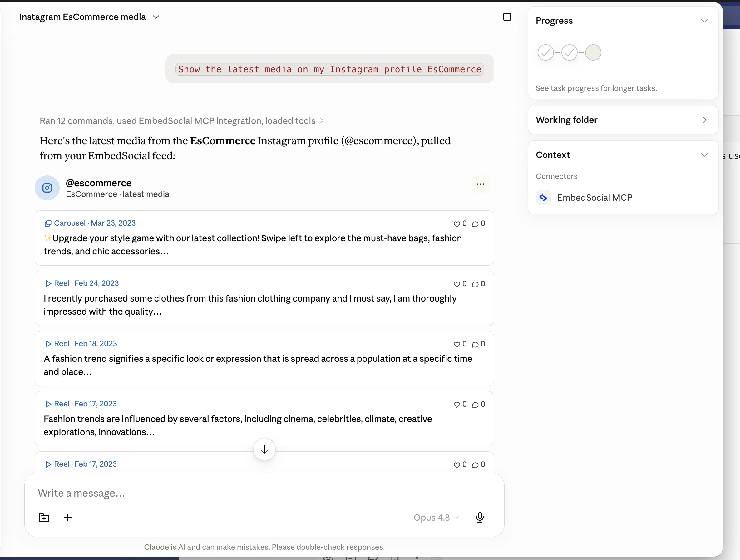Click the comment icon on Mar 23 carousel post
Screen dimensions: 740x560
(475, 224)
